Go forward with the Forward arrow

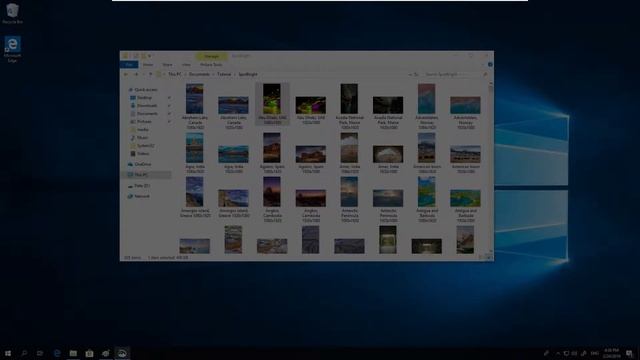136,74
